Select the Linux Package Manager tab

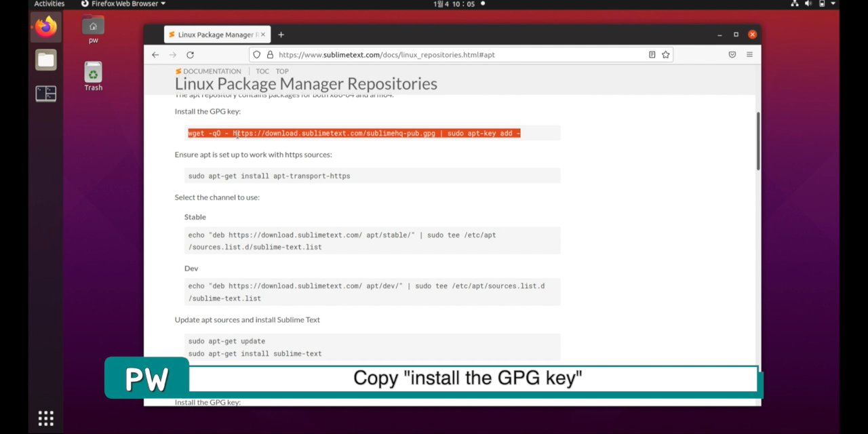[216, 35]
